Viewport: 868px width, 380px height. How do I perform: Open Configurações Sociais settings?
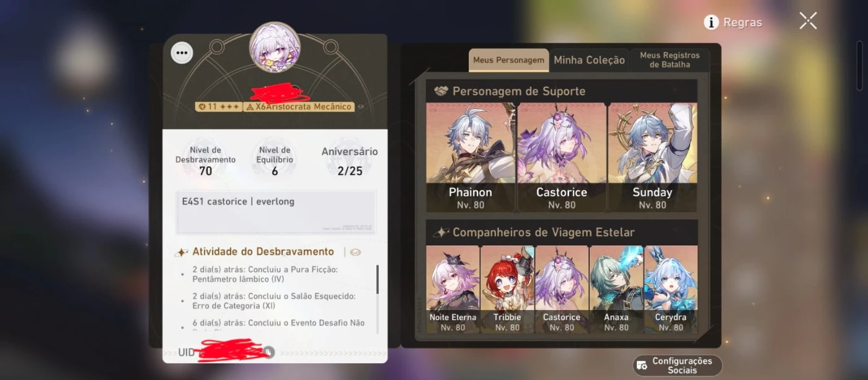(677, 365)
